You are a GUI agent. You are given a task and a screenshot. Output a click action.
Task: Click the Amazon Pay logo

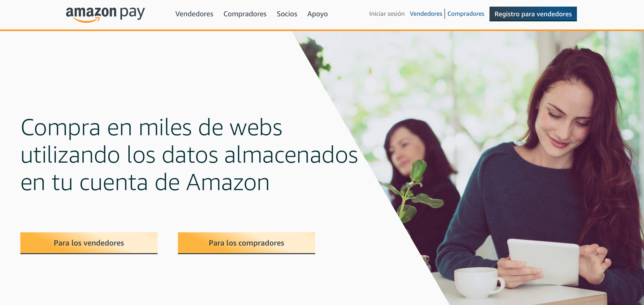105,14
